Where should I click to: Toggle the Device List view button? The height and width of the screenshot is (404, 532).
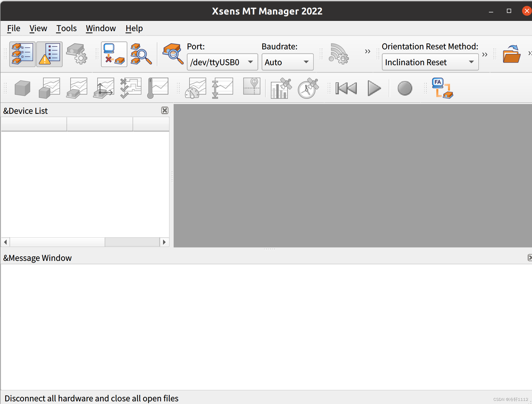[x=22, y=54]
